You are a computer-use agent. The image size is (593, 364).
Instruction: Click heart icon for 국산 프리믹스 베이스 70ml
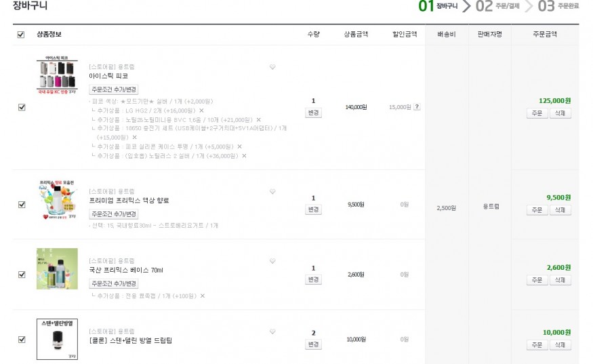272,261
